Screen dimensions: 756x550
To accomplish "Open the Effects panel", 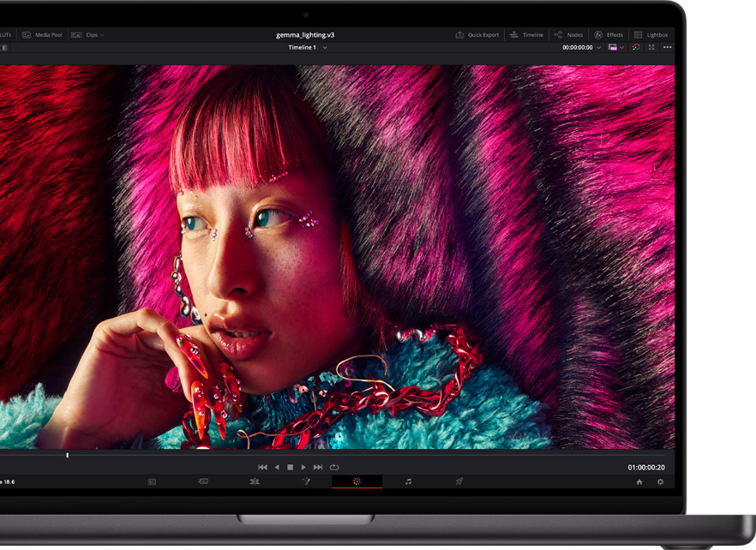I will tap(609, 35).
